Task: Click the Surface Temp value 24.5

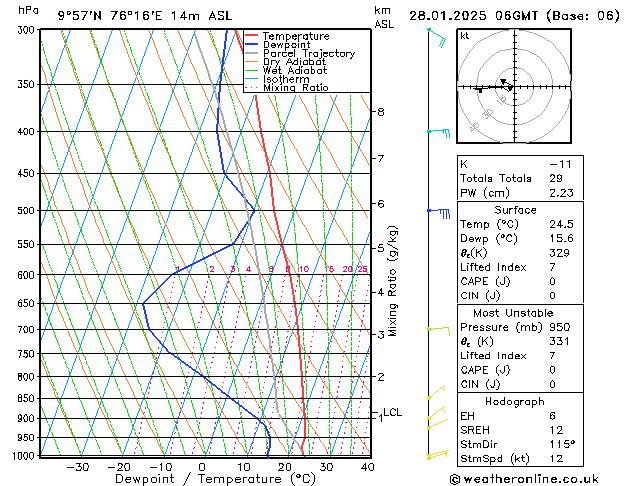Action: tap(561, 224)
